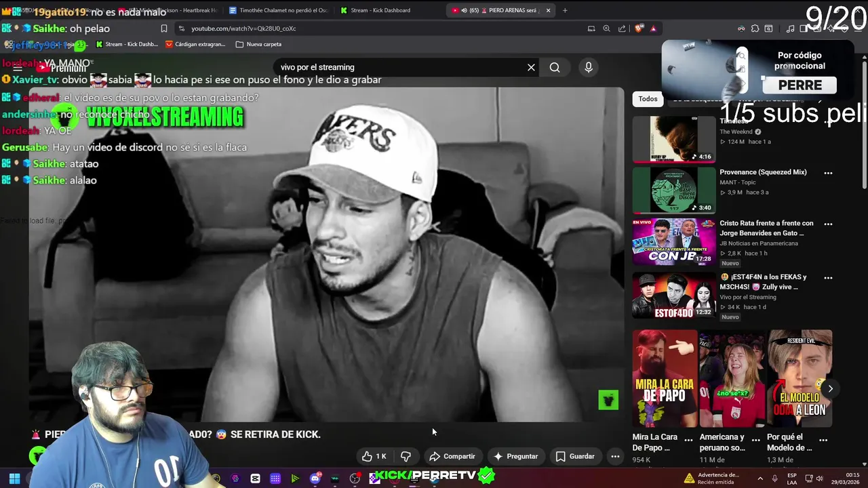Like the video showing 1 K
Viewport: 868px width, 488px height.
pos(374,456)
